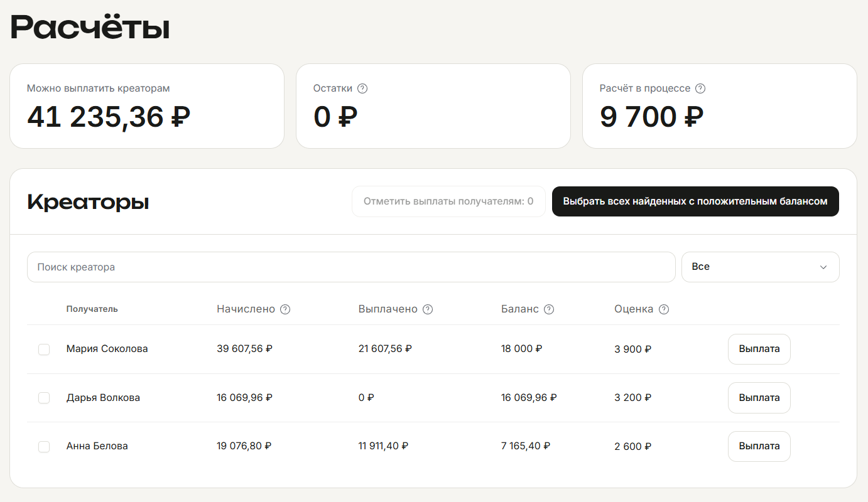Viewport: 868px width, 502px height.
Task: Tick the checkbox for Мария Соколова
Action: click(x=44, y=350)
